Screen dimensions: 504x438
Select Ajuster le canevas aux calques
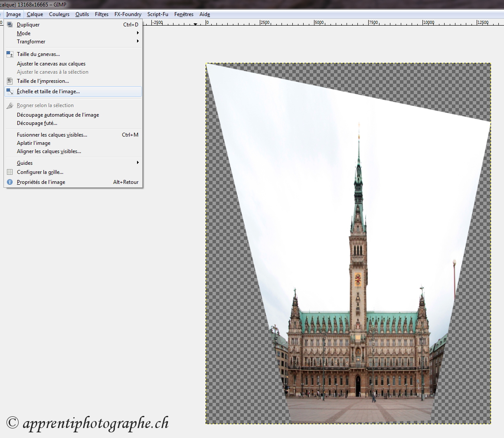point(51,64)
